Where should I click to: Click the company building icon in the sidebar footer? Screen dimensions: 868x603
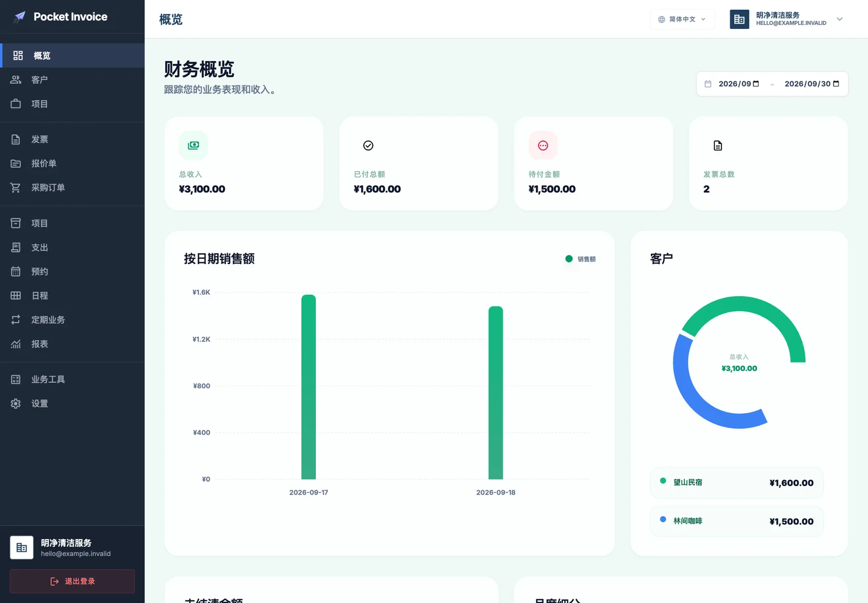click(22, 548)
